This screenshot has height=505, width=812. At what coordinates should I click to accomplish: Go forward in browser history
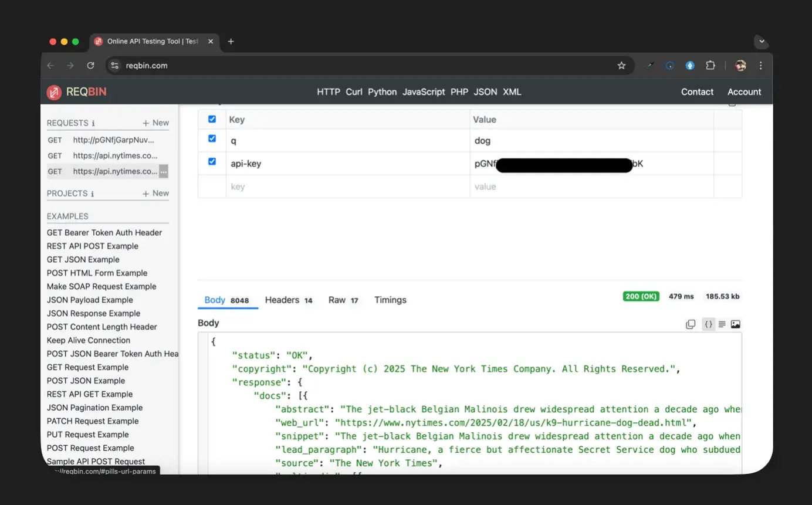click(70, 66)
